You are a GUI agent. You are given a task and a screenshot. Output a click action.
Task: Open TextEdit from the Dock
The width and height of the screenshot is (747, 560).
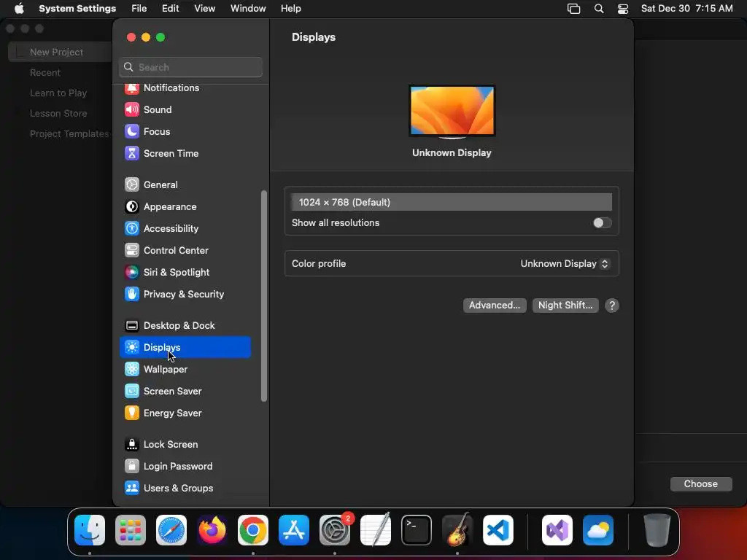click(376, 530)
